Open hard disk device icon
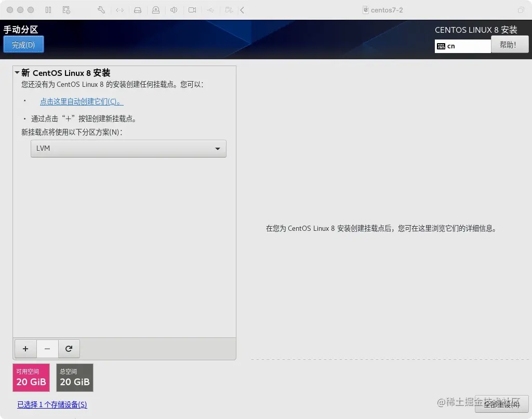This screenshot has height=419, width=532. 138,10
